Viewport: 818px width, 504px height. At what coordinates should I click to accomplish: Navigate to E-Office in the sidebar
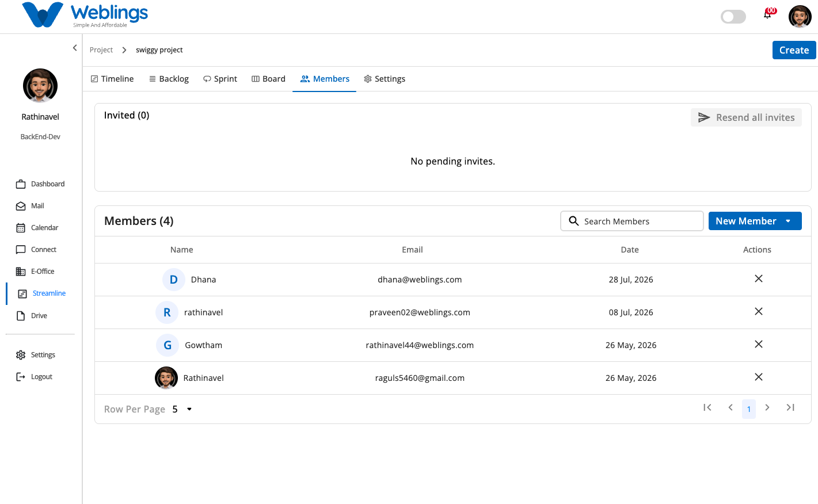tap(35, 272)
